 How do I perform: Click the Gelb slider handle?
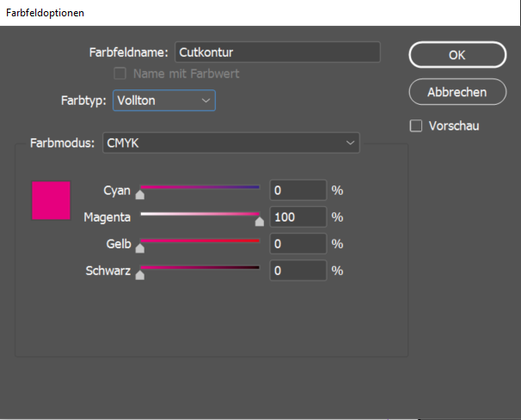(x=140, y=249)
